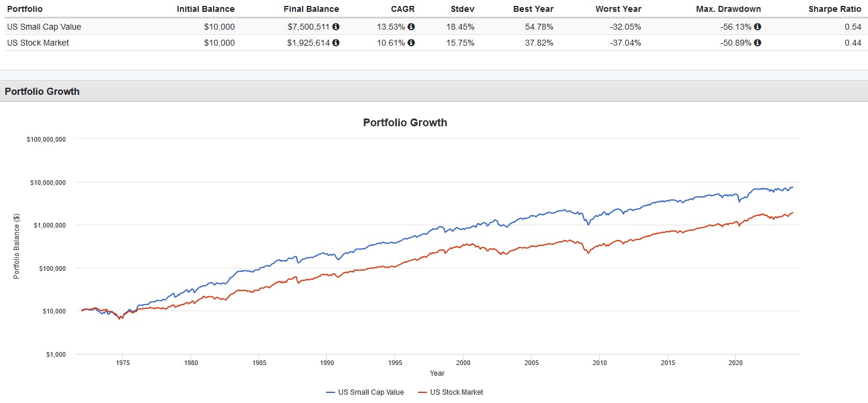Sort table by Sharpe Ratio column
The height and width of the screenshot is (403, 868).
pos(834,8)
